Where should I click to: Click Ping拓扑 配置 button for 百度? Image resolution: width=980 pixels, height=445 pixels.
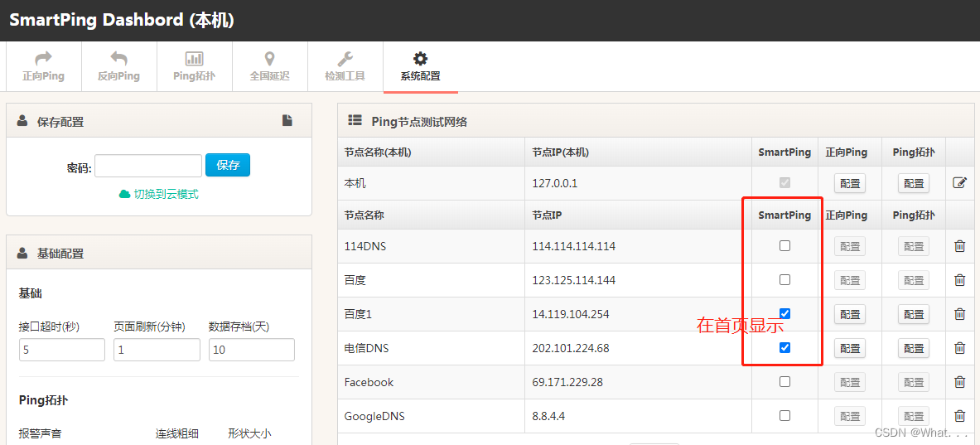[914, 280]
